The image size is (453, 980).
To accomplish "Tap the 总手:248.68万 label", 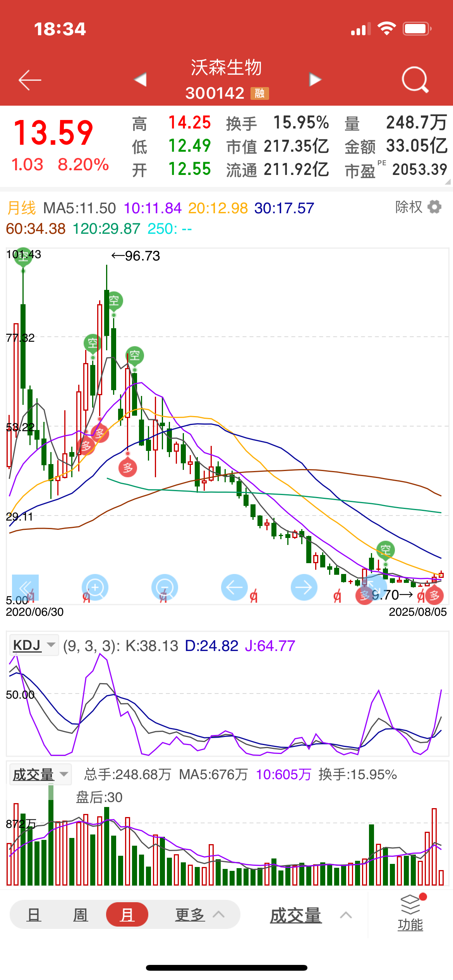I will [x=128, y=774].
